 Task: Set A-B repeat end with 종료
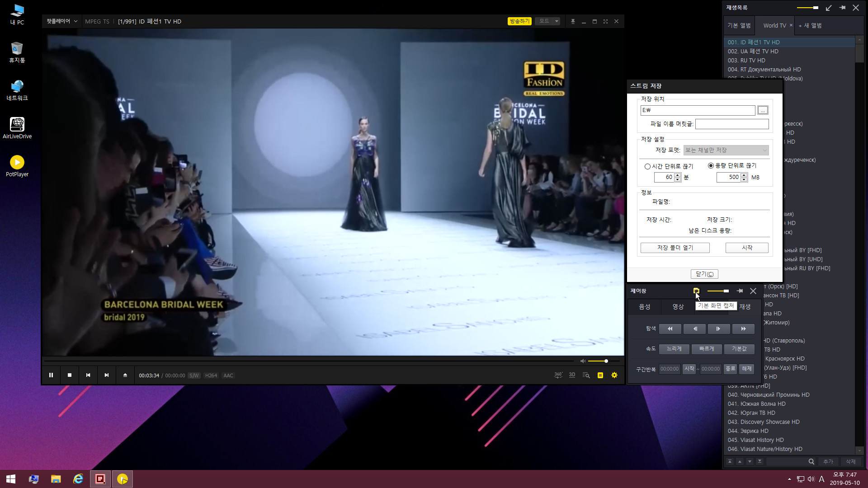coord(730,369)
